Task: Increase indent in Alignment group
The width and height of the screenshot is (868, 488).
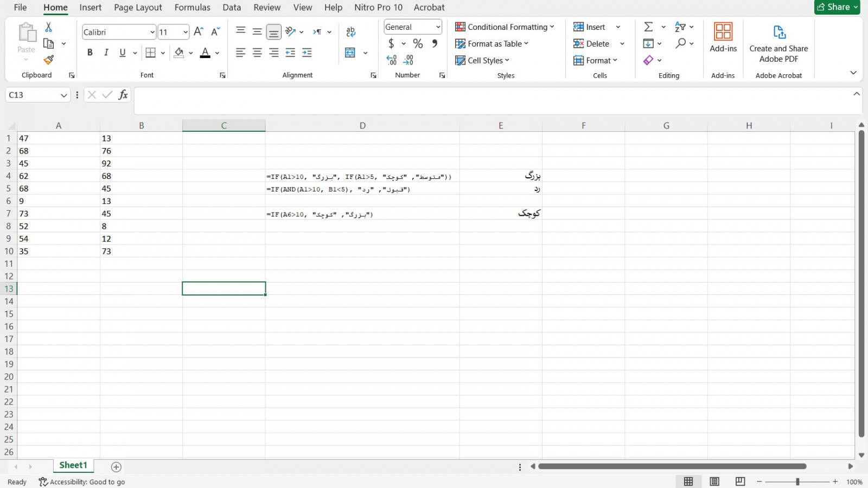Action: (307, 53)
